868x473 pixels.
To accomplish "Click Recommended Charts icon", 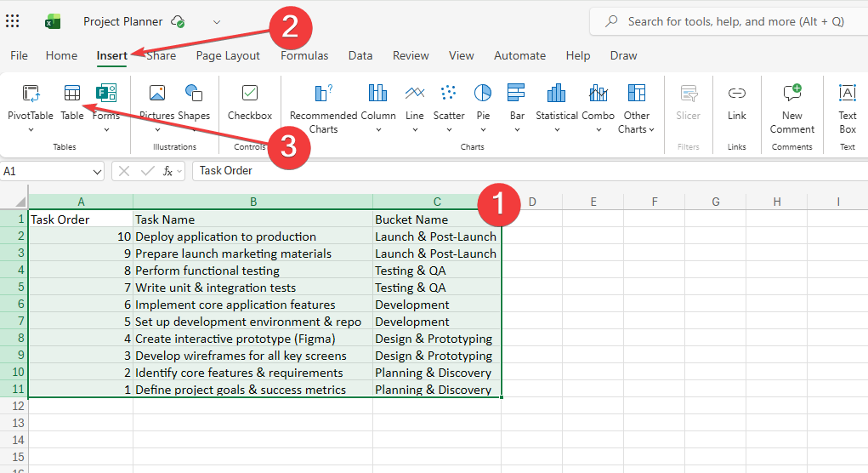I will (x=323, y=94).
